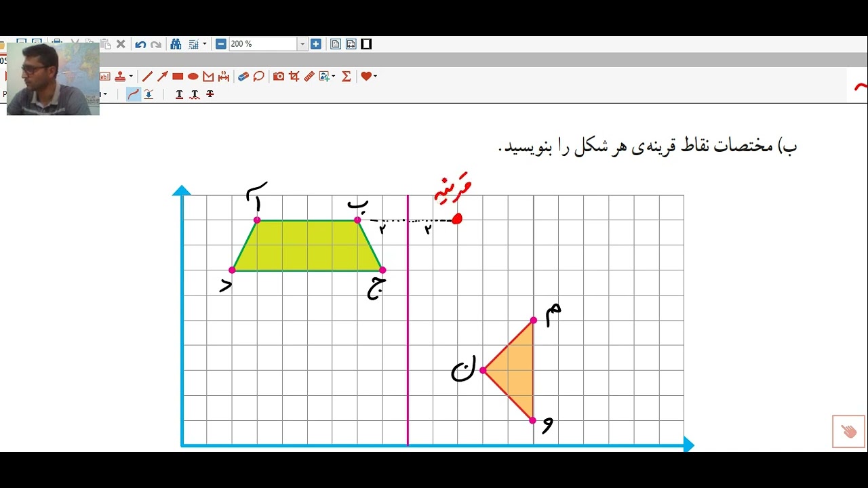This screenshot has height=488, width=868.
Task: Open the Find binoculars tool
Action: point(176,44)
